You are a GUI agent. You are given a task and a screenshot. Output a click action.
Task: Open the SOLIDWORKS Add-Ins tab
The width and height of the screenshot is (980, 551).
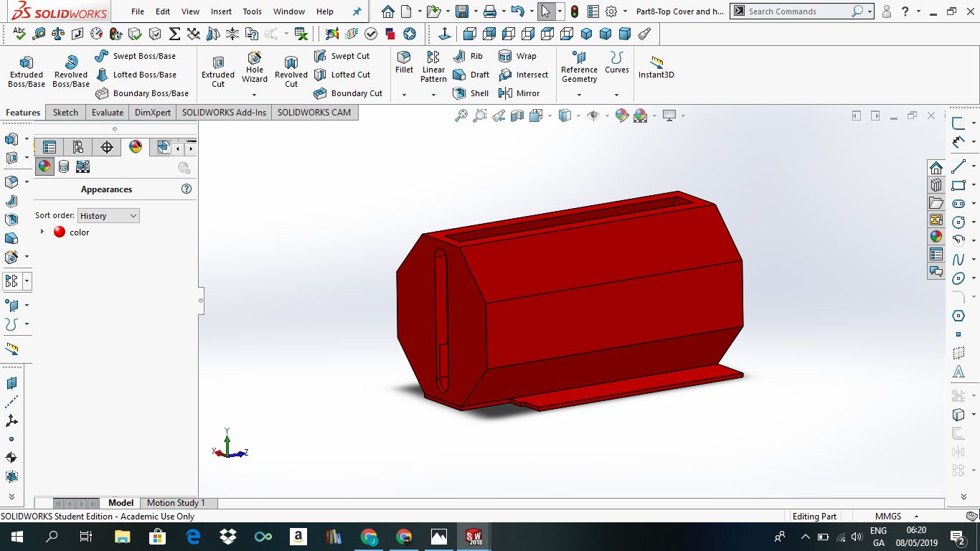[224, 113]
